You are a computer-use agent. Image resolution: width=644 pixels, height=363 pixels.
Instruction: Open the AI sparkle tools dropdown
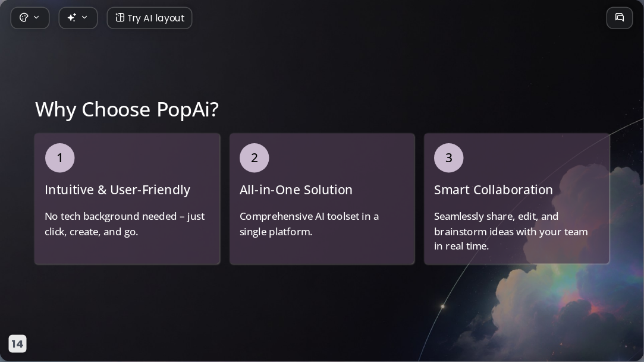pyautogui.click(x=78, y=18)
